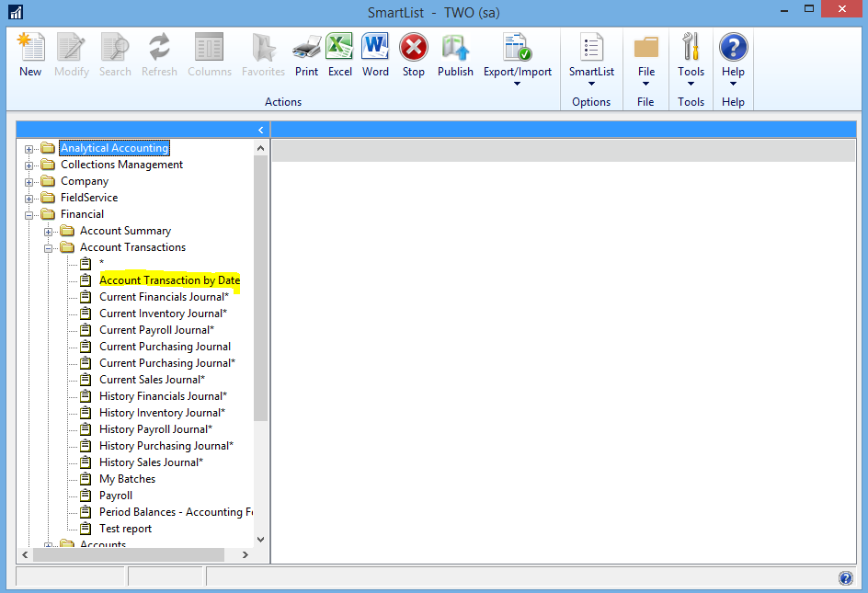Image resolution: width=868 pixels, height=593 pixels.
Task: Open Current Payroll Journal* favorite
Action: point(156,330)
